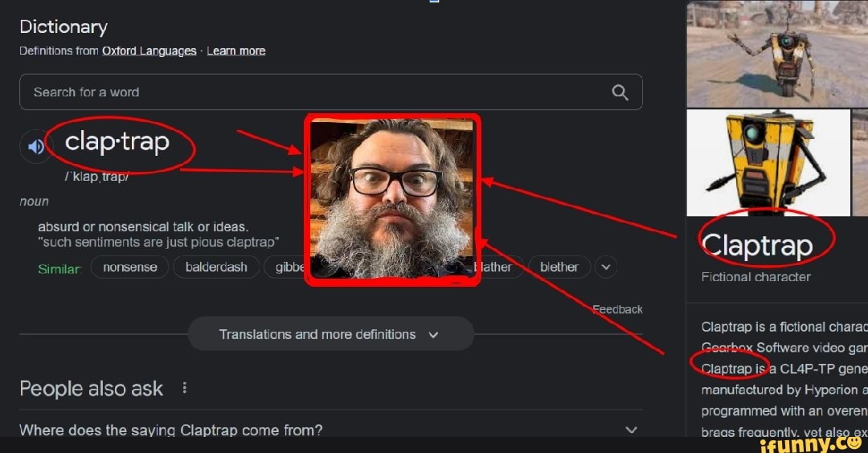Play the claptrap pronunciation audio
The height and width of the screenshot is (453, 868).
coord(36,146)
